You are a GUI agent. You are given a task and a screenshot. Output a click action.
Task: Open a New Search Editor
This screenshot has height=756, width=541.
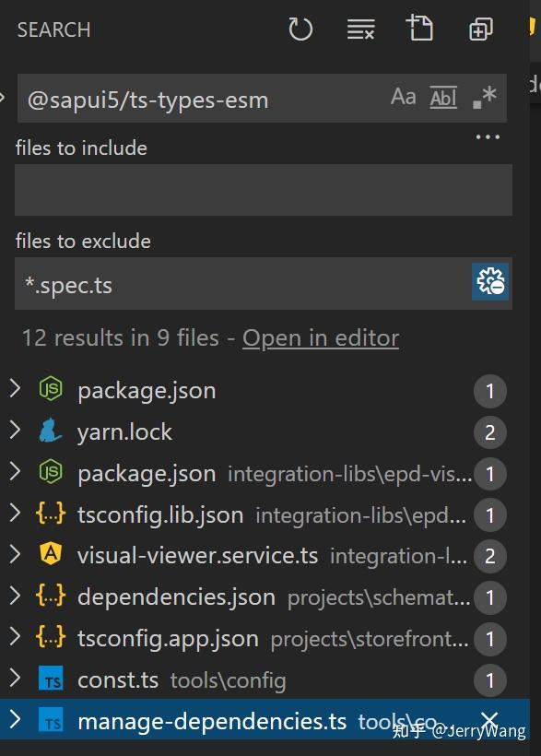(420, 29)
